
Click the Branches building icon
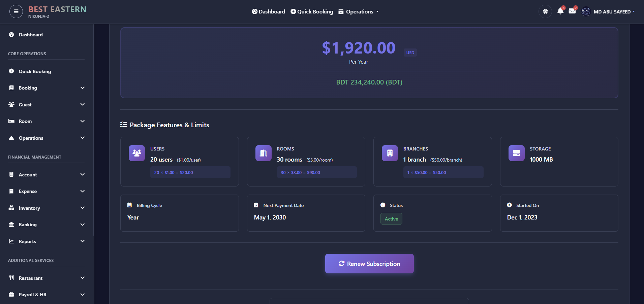390,153
